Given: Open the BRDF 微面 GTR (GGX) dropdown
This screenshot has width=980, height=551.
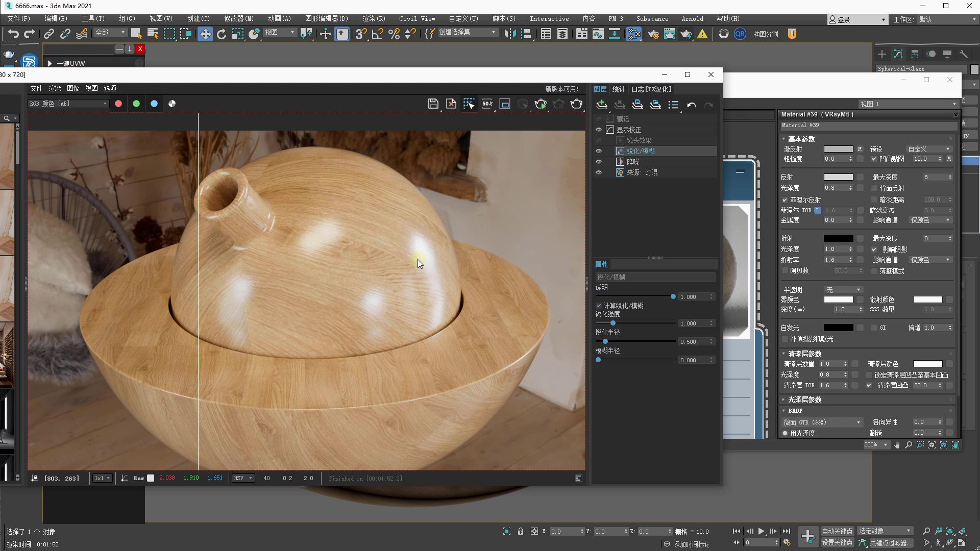Looking at the screenshot, I should 822,422.
